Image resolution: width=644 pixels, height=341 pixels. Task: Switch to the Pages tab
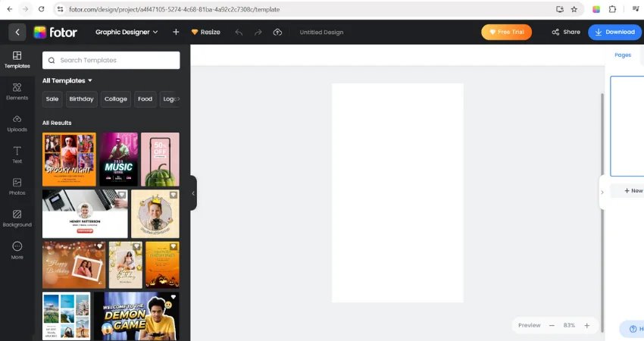point(623,55)
